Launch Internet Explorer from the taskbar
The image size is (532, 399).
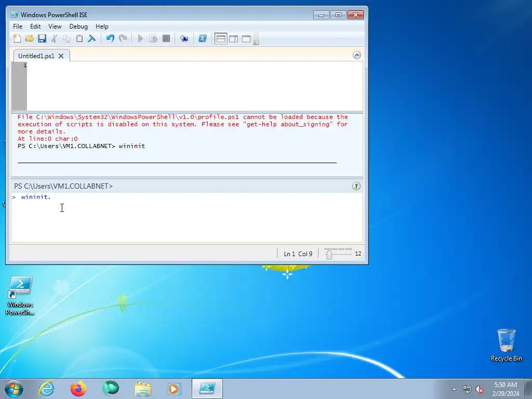point(46,389)
